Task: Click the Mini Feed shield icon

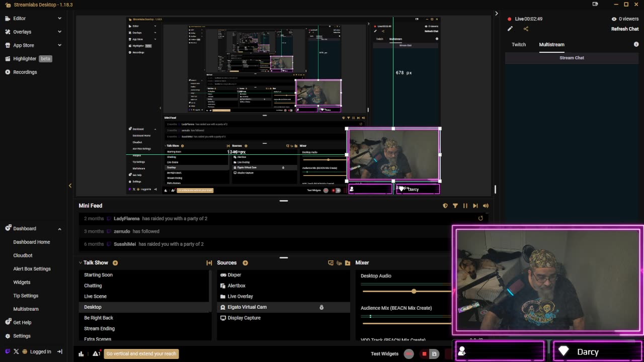Action: (x=445, y=206)
